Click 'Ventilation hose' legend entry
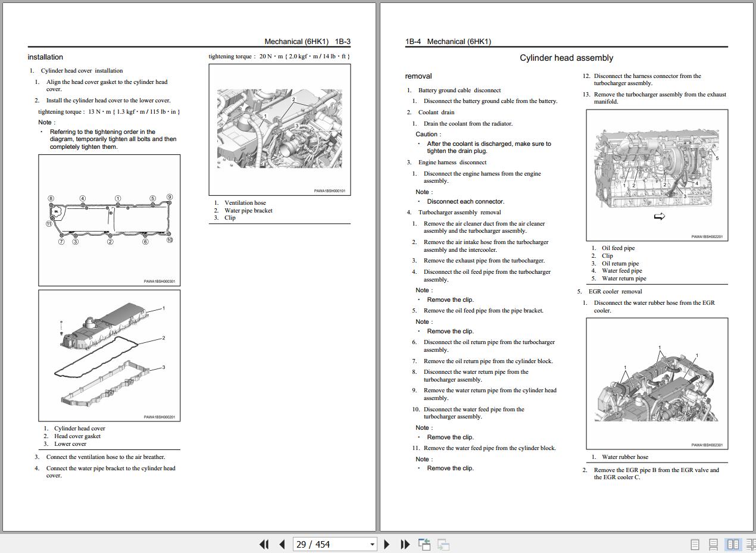The width and height of the screenshot is (756, 553). tap(245, 203)
